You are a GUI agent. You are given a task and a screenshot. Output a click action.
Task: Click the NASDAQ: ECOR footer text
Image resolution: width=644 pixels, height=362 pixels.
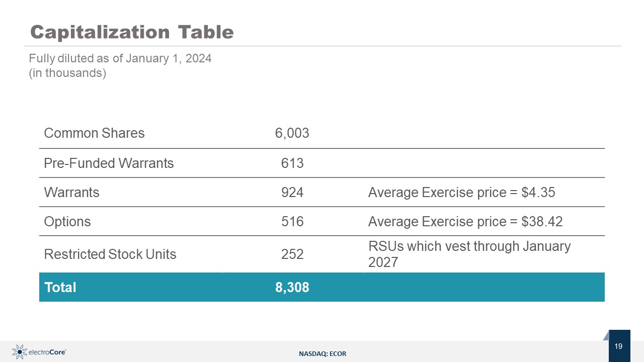click(x=323, y=354)
